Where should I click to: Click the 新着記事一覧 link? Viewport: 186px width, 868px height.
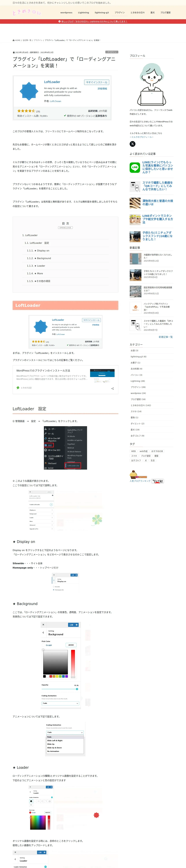point(166,337)
